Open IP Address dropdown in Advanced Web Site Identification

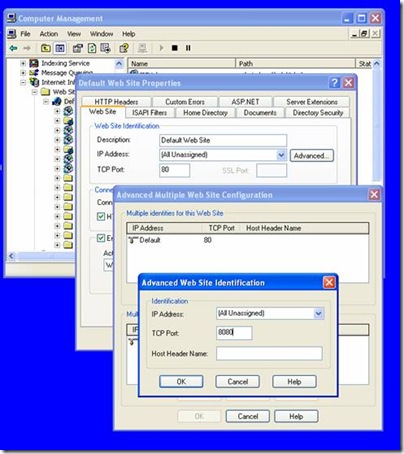(319, 313)
